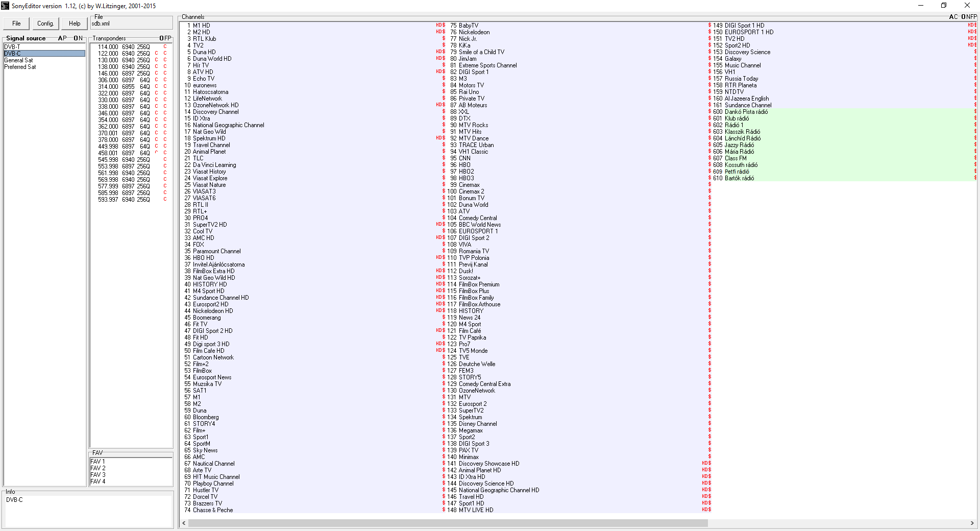Open the Help button

pos(75,23)
